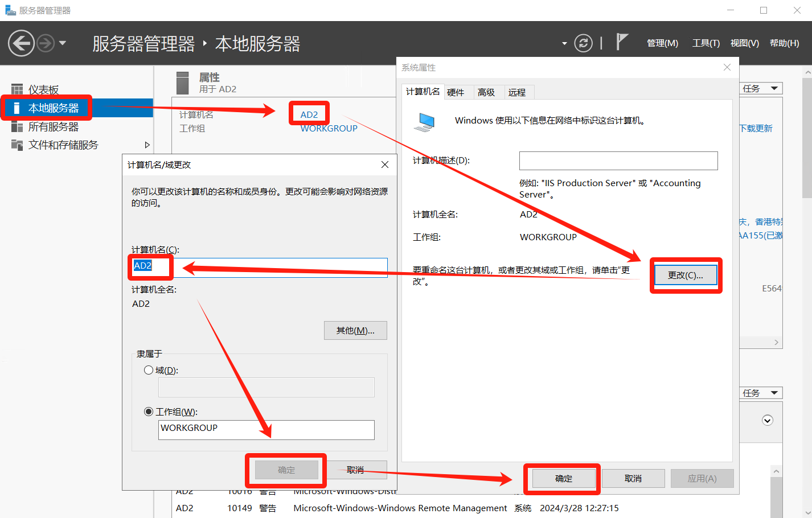Image resolution: width=812 pixels, height=518 pixels.
Task: Click the back navigation arrow icon
Action: (x=21, y=43)
